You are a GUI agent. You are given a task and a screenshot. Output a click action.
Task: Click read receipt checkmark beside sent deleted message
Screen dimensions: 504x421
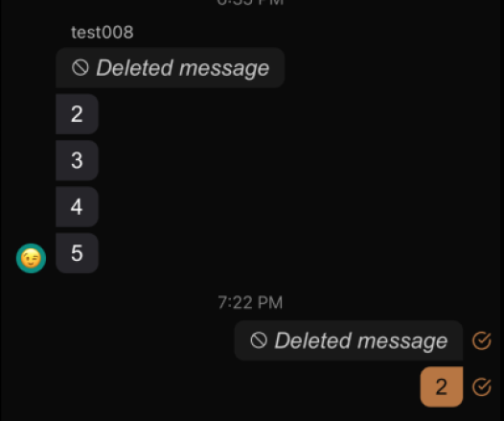[x=482, y=340]
